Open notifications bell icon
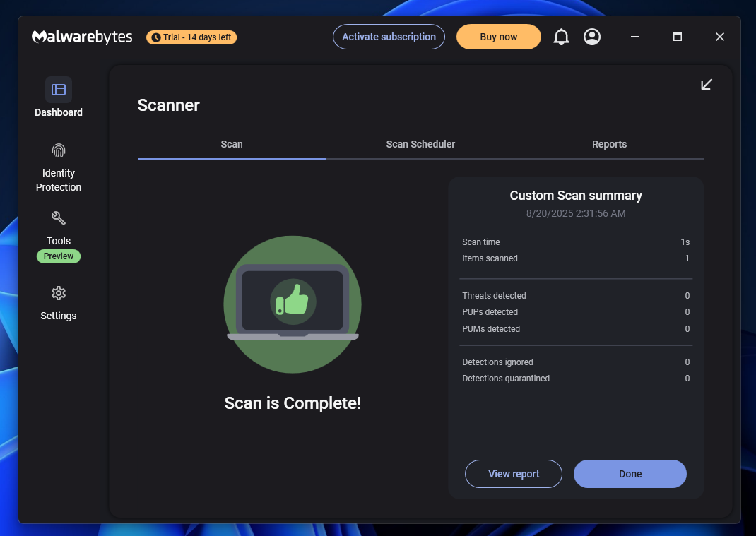756x536 pixels. [561, 37]
